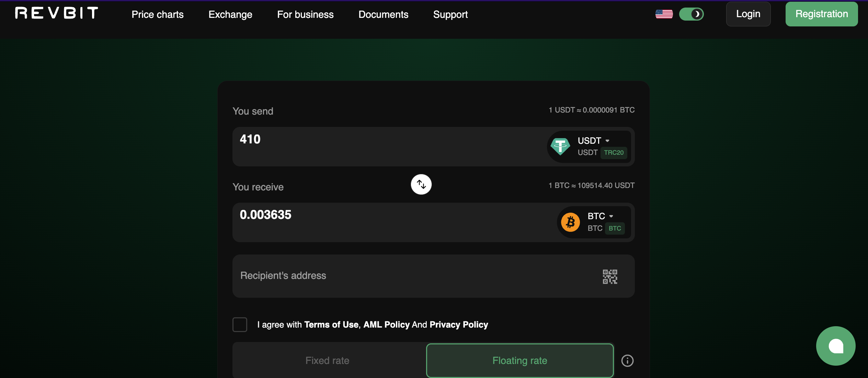Click the Login button
The image size is (868, 378).
pos(748,14)
